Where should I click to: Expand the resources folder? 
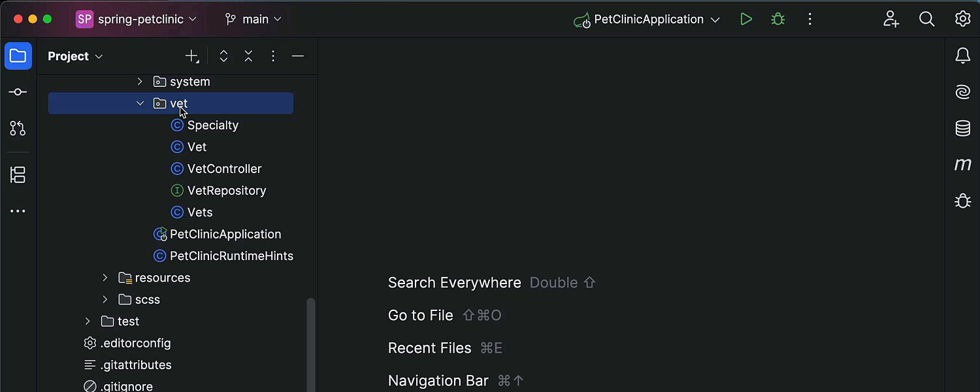pyautogui.click(x=105, y=277)
